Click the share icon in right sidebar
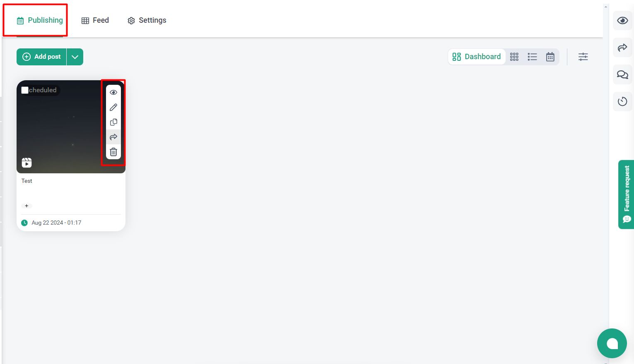Screen dimensions: 634x364 pyautogui.click(x=622, y=48)
